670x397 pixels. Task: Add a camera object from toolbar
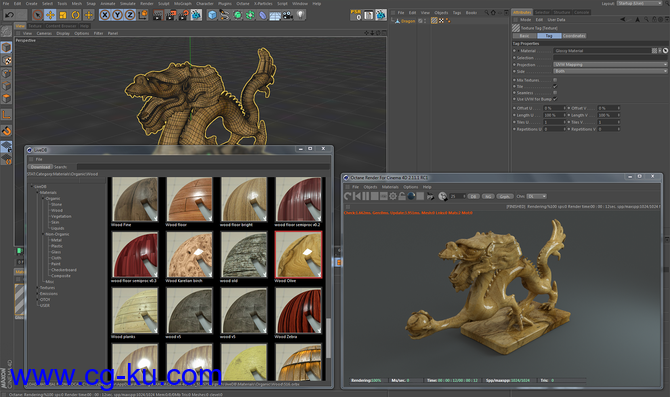tap(288, 15)
